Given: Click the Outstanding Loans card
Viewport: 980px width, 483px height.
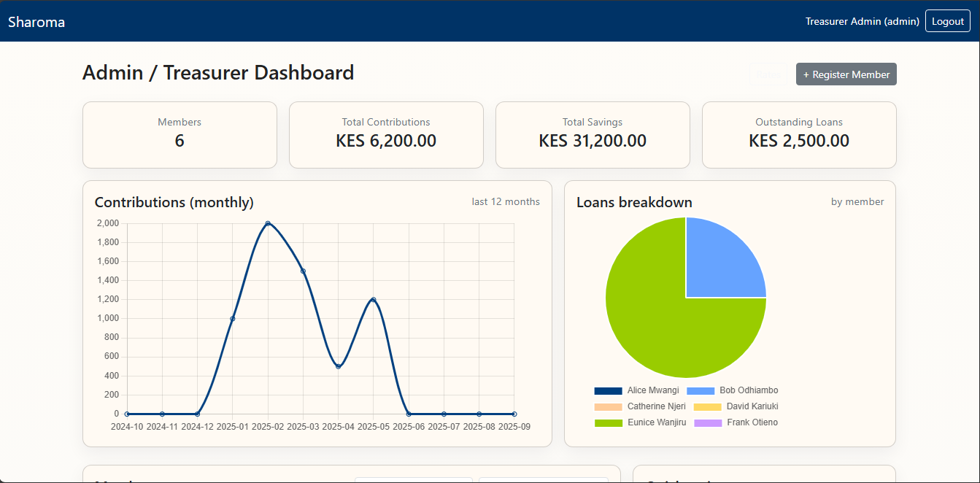Looking at the screenshot, I should [799, 135].
